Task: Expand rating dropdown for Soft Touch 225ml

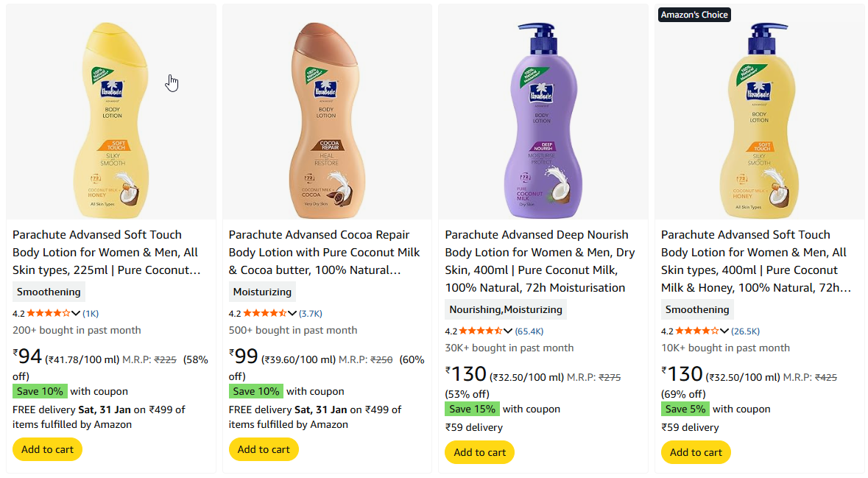Action: click(76, 313)
